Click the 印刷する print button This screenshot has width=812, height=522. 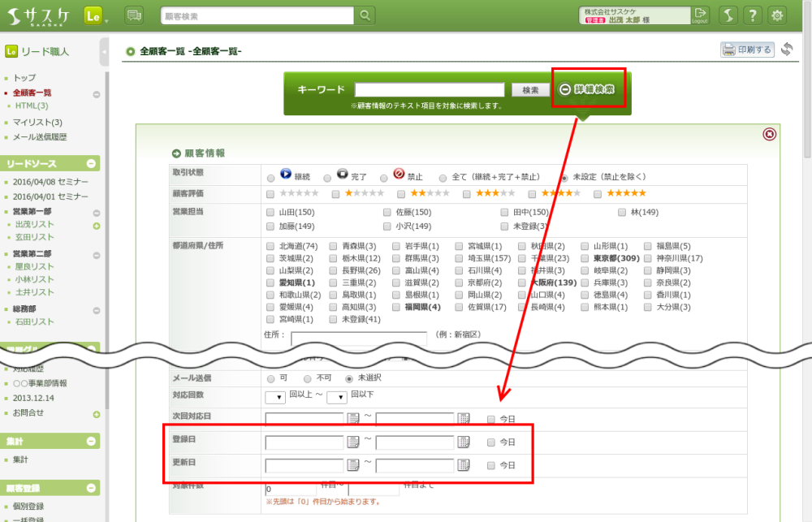[747, 50]
